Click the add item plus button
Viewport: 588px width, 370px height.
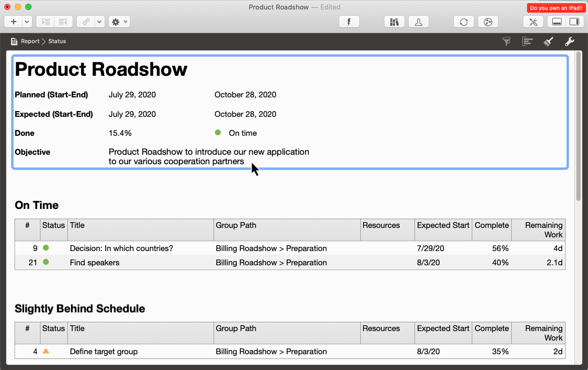13,22
